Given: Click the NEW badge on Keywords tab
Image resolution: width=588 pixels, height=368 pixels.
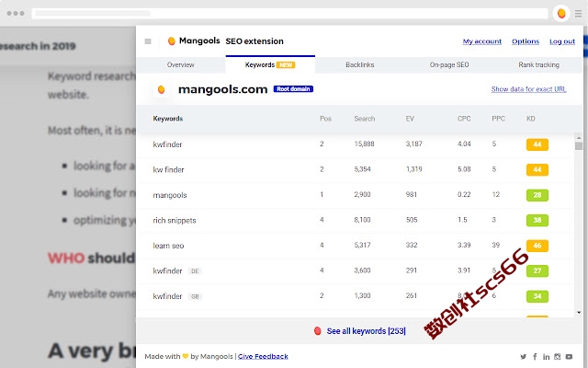Looking at the screenshot, I should [x=286, y=65].
